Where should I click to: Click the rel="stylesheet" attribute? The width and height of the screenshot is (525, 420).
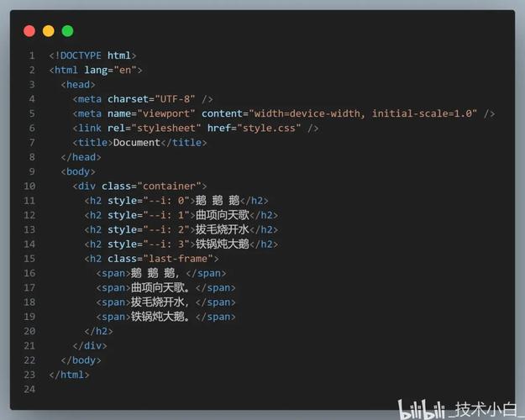point(154,128)
